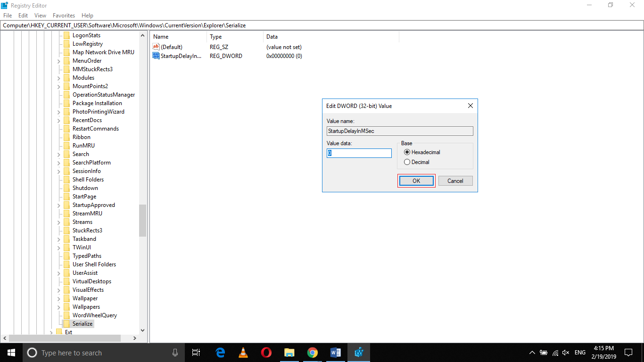The height and width of the screenshot is (362, 644).
Task: Open the View menu
Action: pos(41,16)
